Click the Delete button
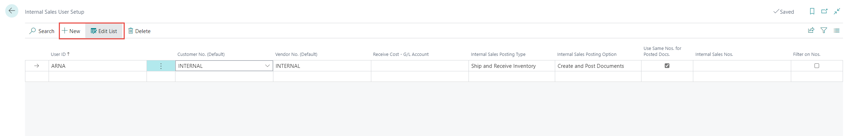Viewport: 868px width, 136px height. point(139,31)
